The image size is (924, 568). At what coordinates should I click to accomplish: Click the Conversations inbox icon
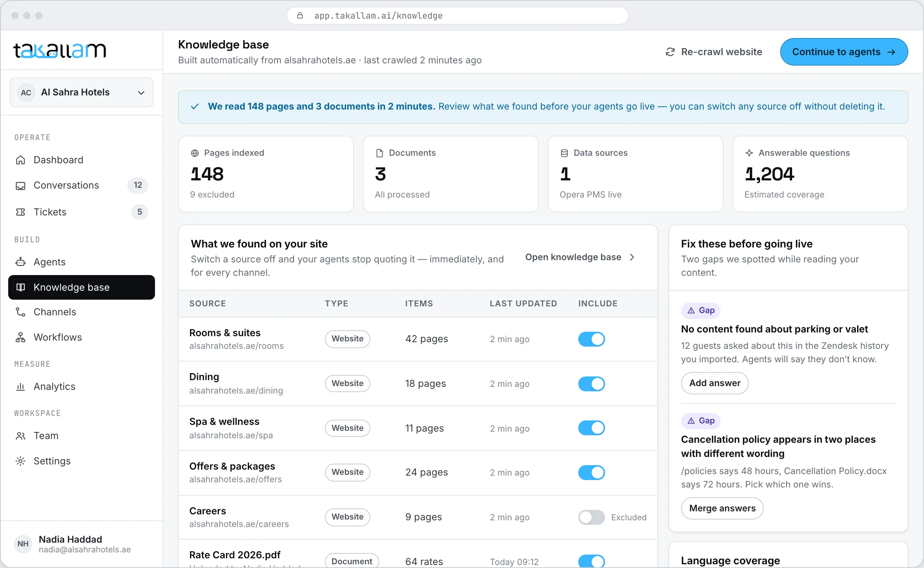(20, 186)
